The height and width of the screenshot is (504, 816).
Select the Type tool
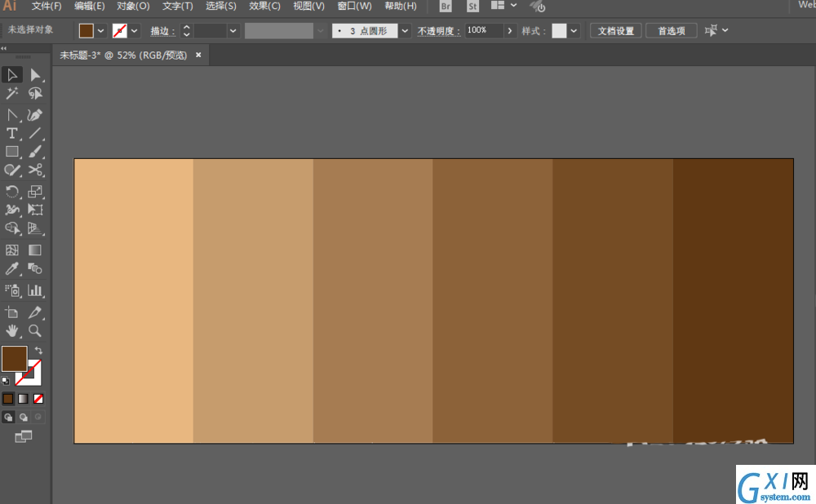point(12,133)
